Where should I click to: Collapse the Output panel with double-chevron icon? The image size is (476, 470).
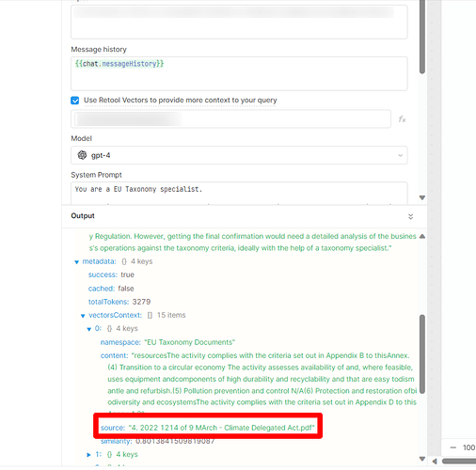[410, 216]
